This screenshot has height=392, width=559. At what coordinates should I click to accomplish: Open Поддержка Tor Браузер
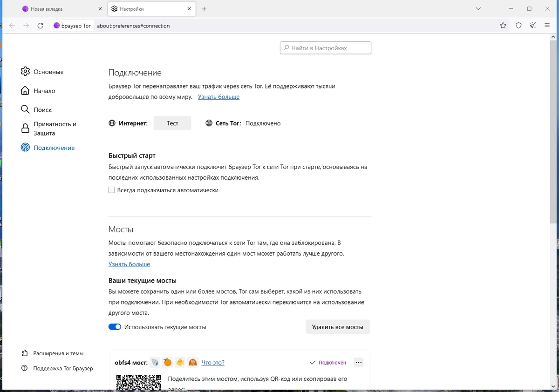[x=57, y=368]
